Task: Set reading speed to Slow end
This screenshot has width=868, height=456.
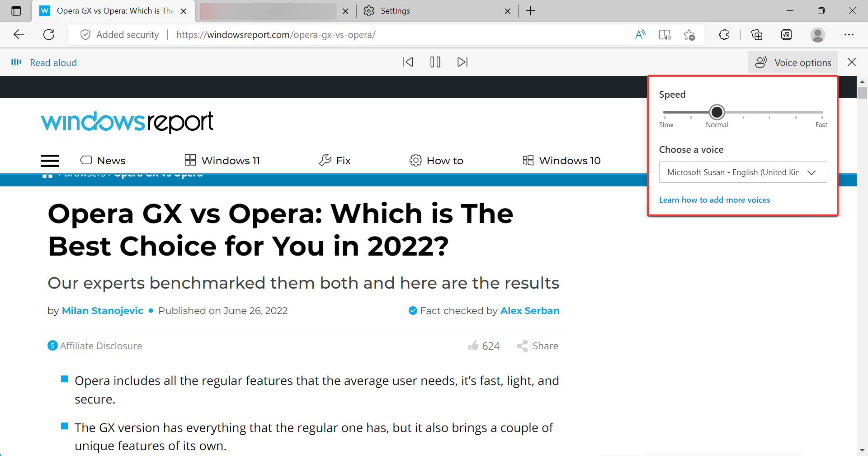Action: tap(665, 112)
